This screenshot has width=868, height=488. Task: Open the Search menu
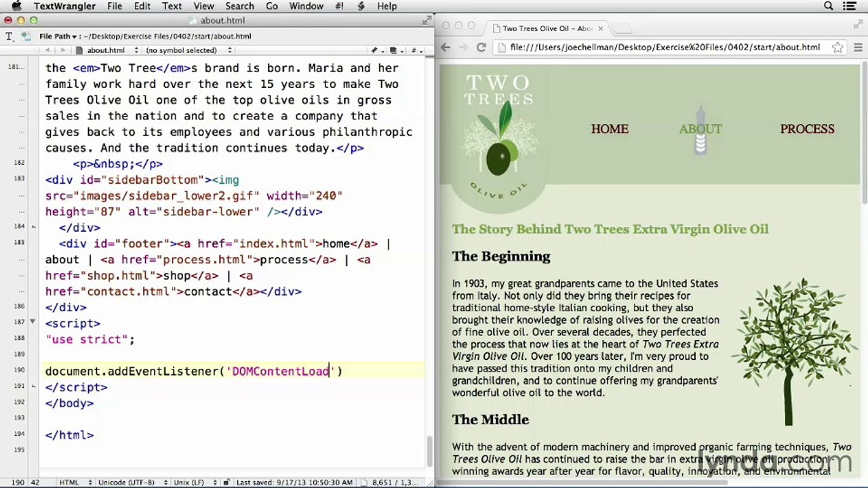coord(240,6)
